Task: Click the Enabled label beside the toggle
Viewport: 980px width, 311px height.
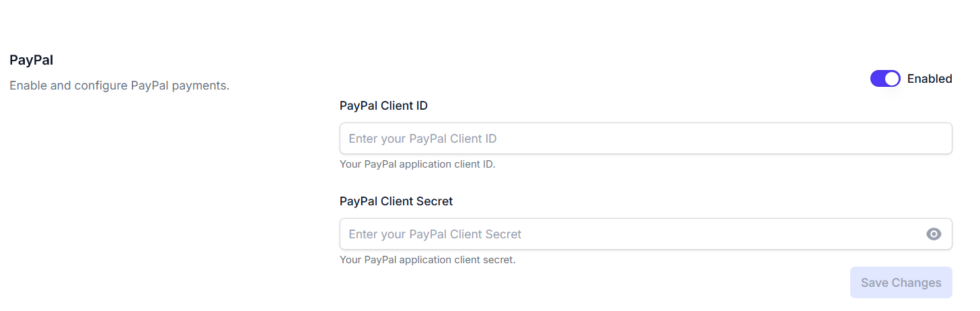Action: (930, 79)
